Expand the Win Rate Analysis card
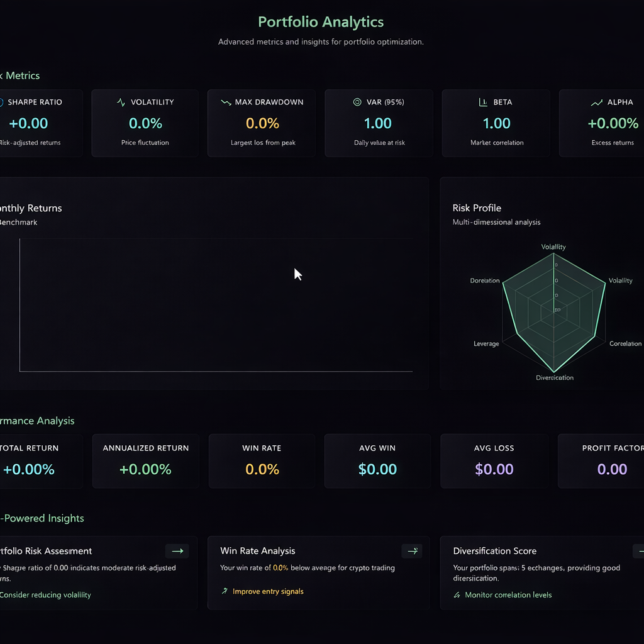 412,551
